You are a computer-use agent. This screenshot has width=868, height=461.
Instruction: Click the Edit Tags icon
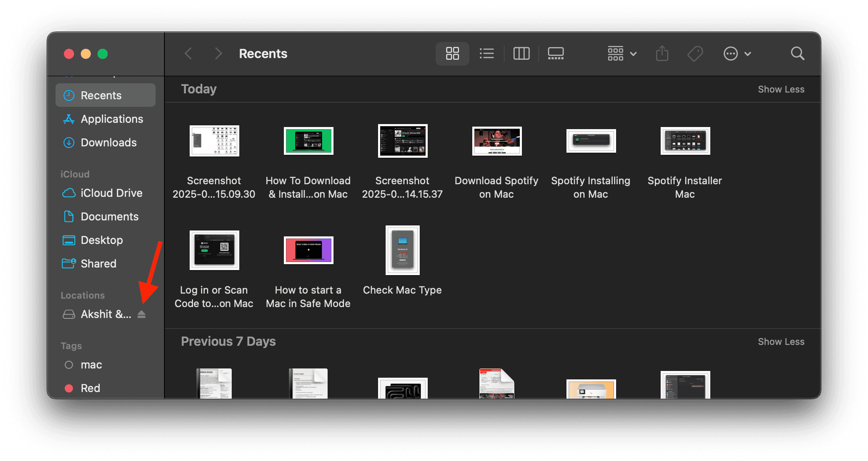pos(695,53)
